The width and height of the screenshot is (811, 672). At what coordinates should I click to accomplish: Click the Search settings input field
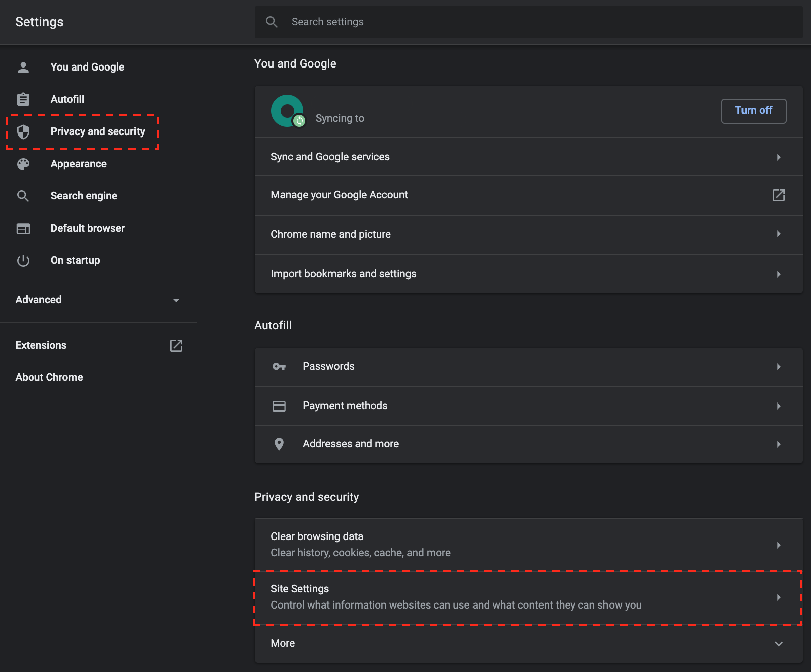tap(529, 22)
